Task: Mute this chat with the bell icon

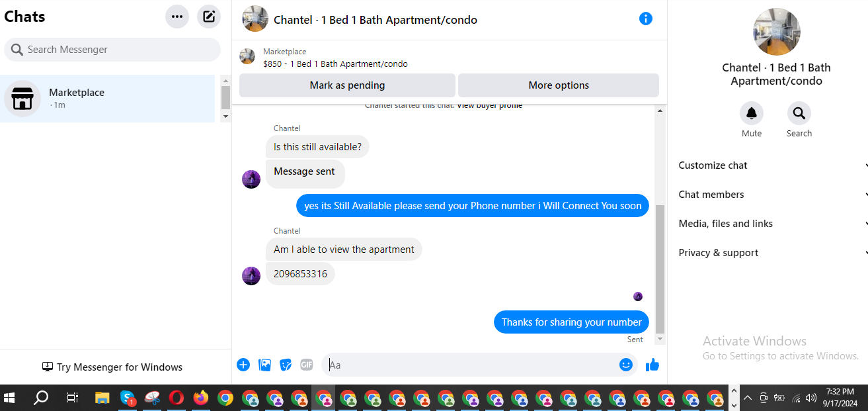Action: click(752, 113)
